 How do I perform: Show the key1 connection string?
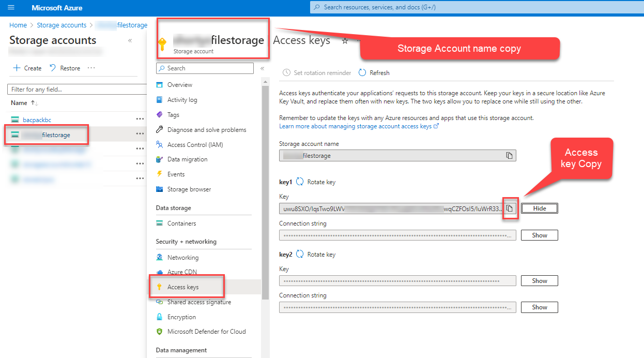(539, 235)
